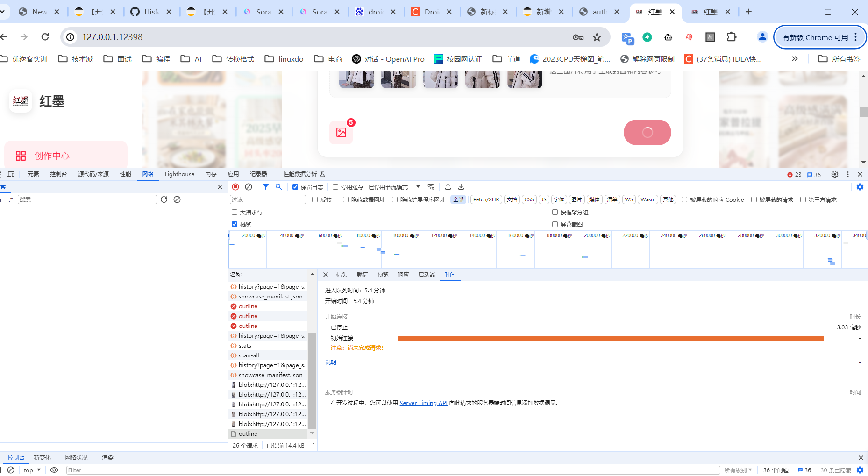Clear the search panel results
Image resolution: width=868 pixels, height=476 pixels.
pyautogui.click(x=177, y=199)
